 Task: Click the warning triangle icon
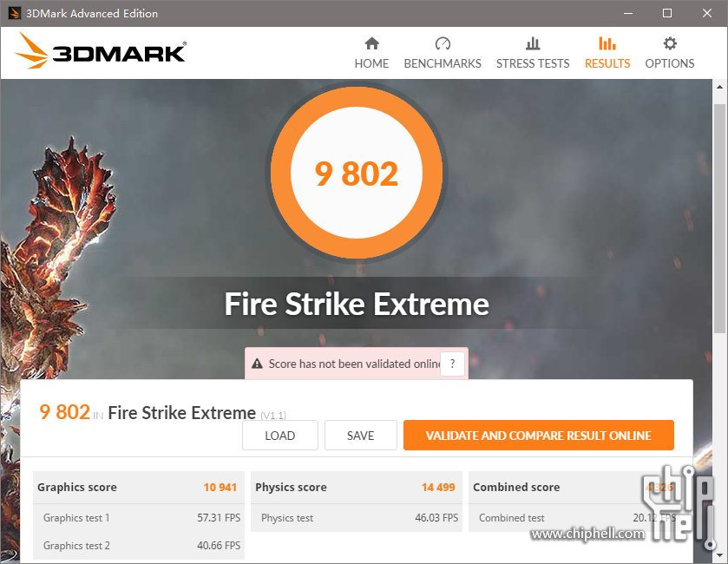[x=257, y=364]
